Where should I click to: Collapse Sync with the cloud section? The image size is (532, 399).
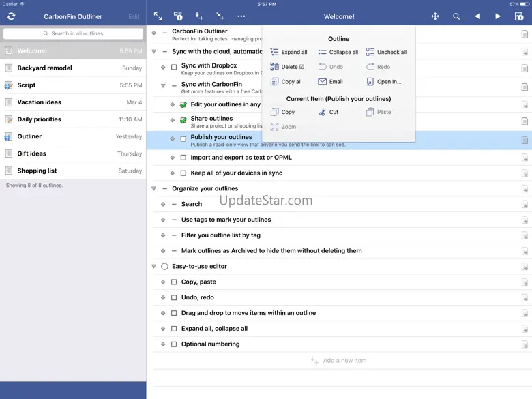(x=153, y=52)
